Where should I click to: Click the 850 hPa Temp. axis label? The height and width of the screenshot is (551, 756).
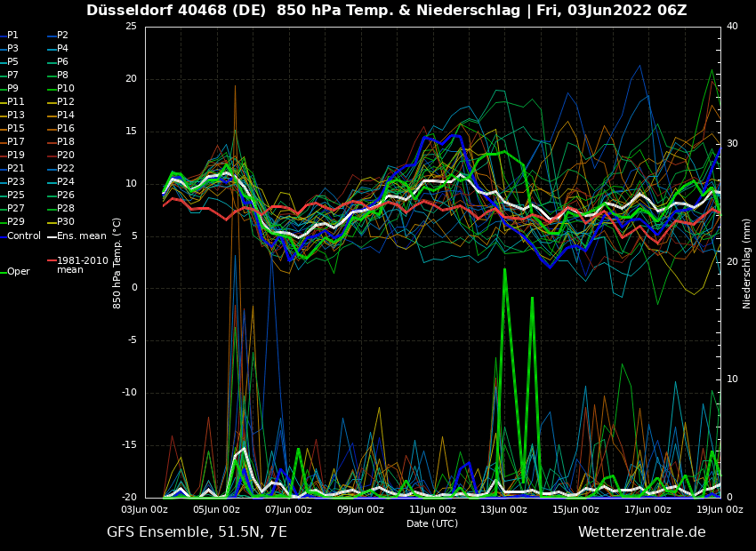pos(117,263)
